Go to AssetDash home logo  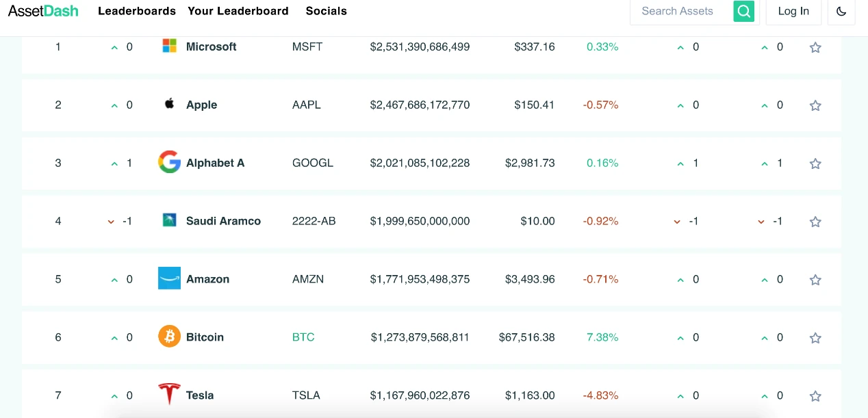click(x=43, y=11)
